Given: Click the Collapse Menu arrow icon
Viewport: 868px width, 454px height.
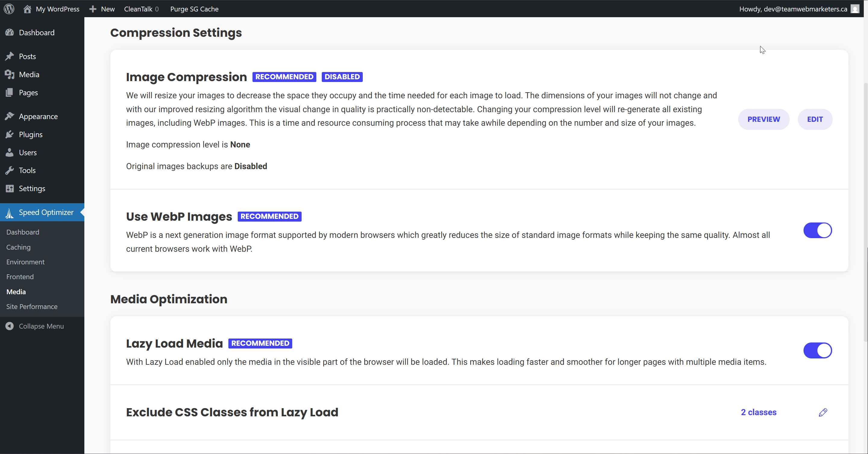Looking at the screenshot, I should tap(10, 326).
